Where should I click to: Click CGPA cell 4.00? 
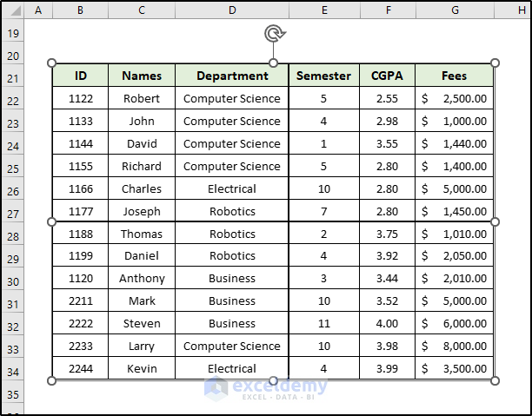click(387, 323)
